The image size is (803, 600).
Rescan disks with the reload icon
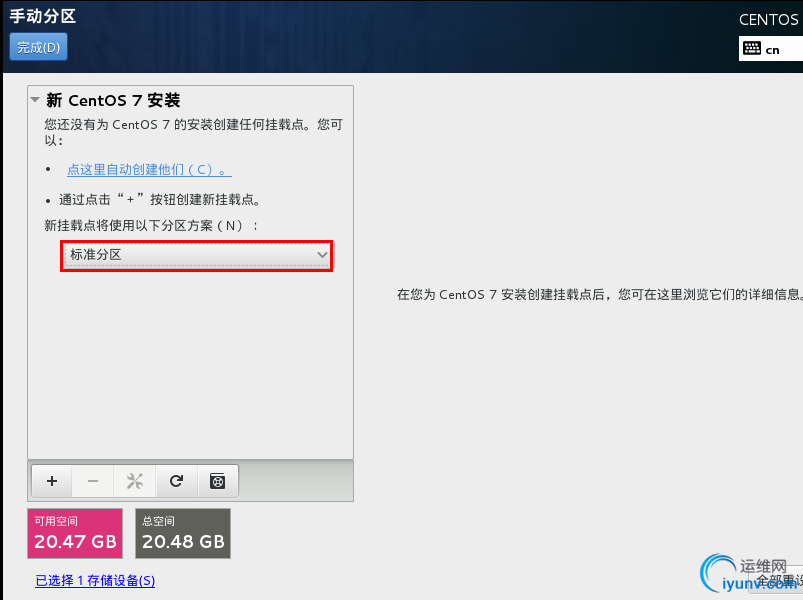click(176, 481)
